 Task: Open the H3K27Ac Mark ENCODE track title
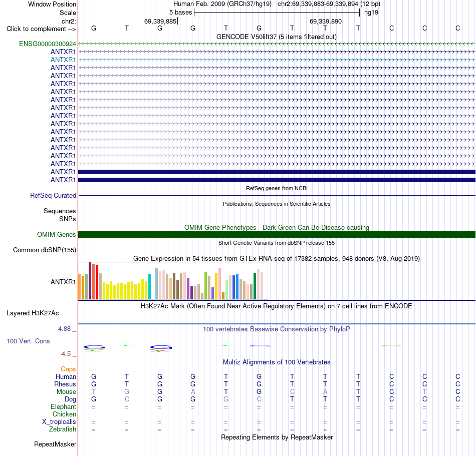277,306
